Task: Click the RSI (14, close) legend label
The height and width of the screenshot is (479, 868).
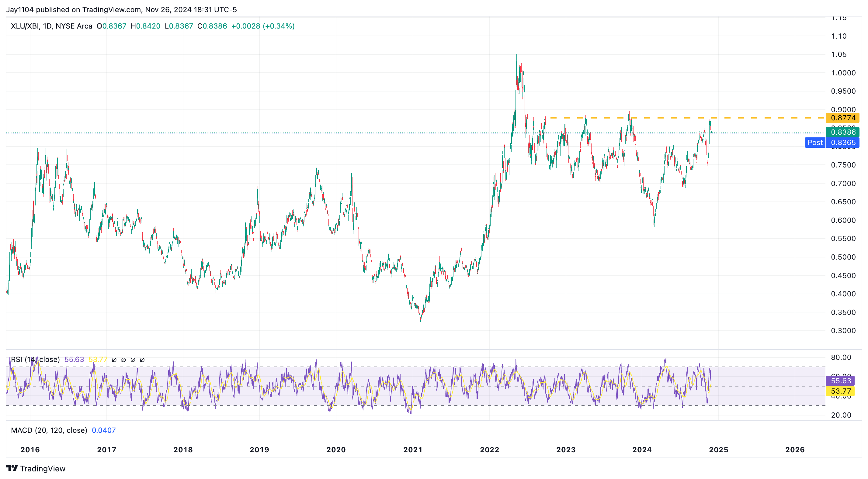Action: (35, 360)
